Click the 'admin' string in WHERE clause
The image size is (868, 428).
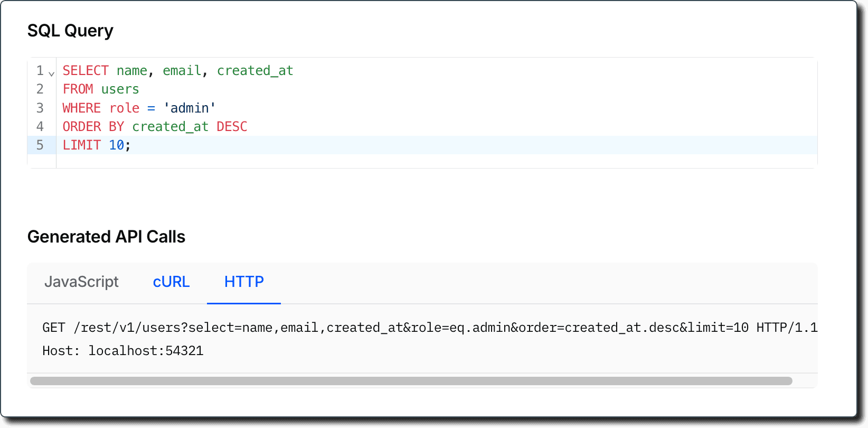pyautogui.click(x=190, y=108)
